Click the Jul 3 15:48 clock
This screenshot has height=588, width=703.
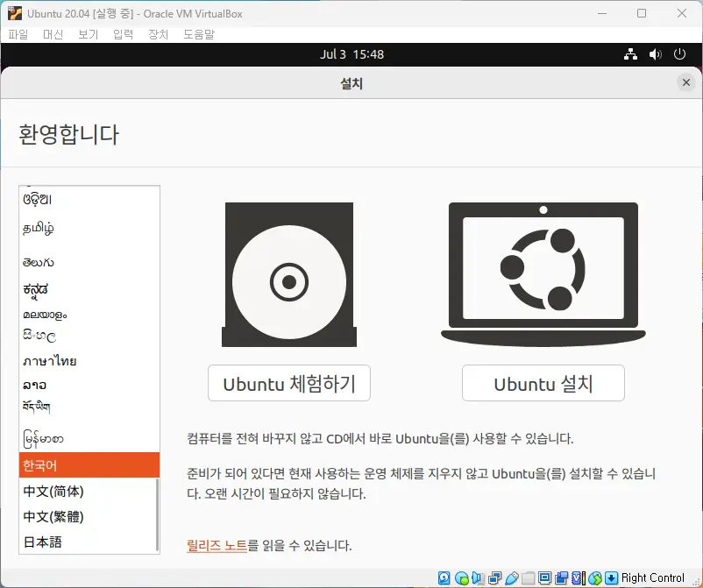point(351,54)
